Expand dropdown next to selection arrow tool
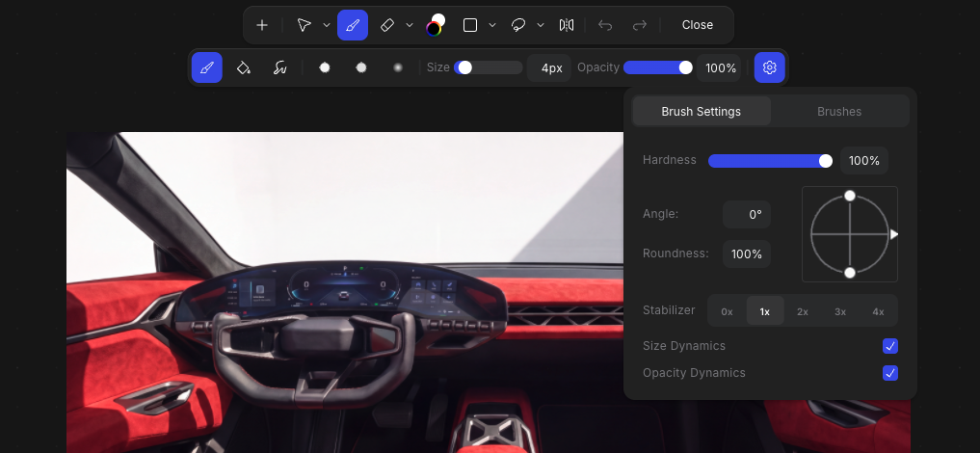This screenshot has height=453, width=980. pos(327,25)
